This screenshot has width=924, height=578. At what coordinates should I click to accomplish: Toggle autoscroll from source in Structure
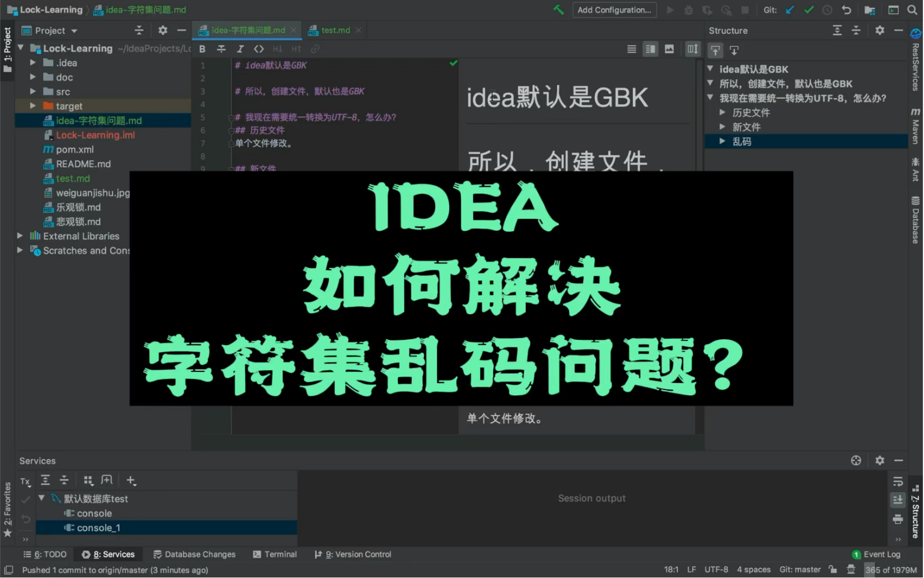pyautogui.click(x=734, y=50)
